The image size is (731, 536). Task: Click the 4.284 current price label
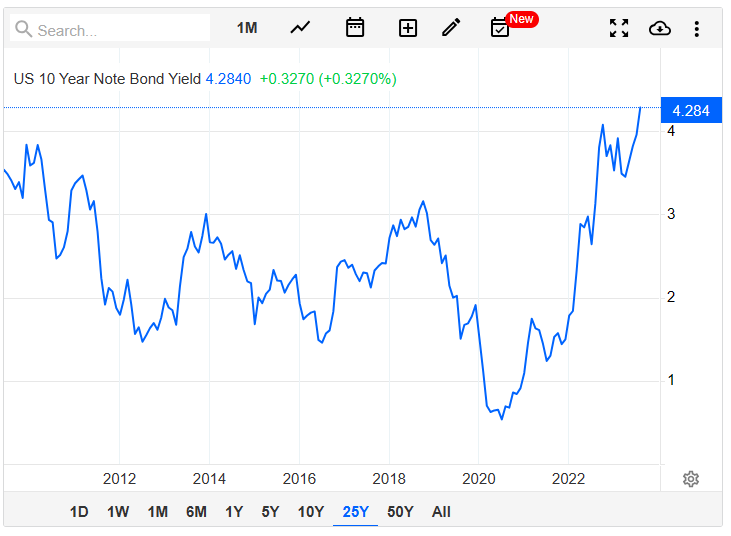pyautogui.click(x=691, y=111)
